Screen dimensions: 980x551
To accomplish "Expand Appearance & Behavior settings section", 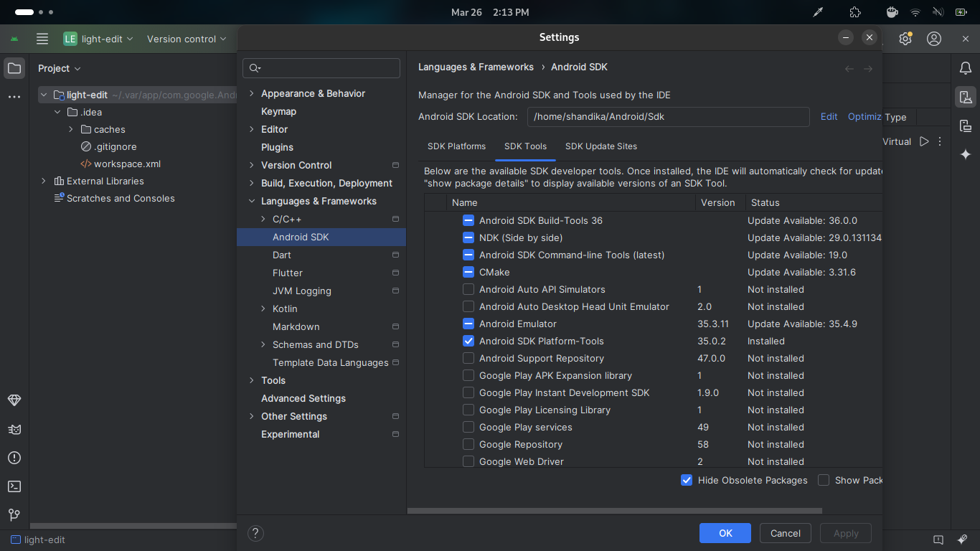I will click(x=252, y=94).
